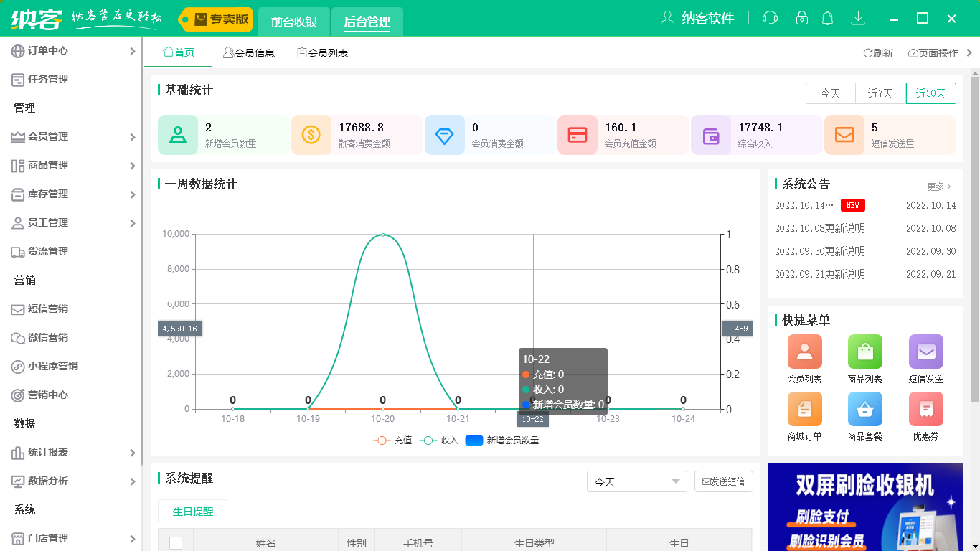
Task: Switch to the 前台收银 tab
Action: tap(294, 22)
